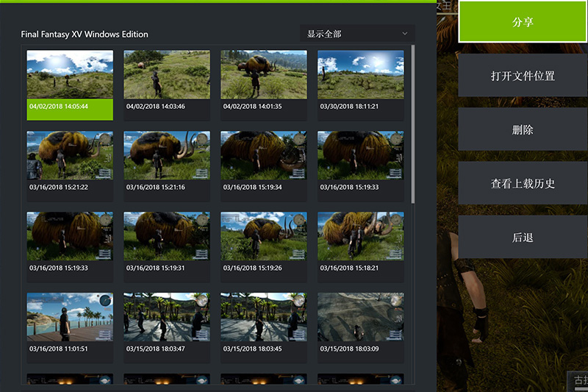Select screenshot dated 03/16/2018 15:21:22
Viewport: 588px width, 392px height.
click(x=70, y=166)
